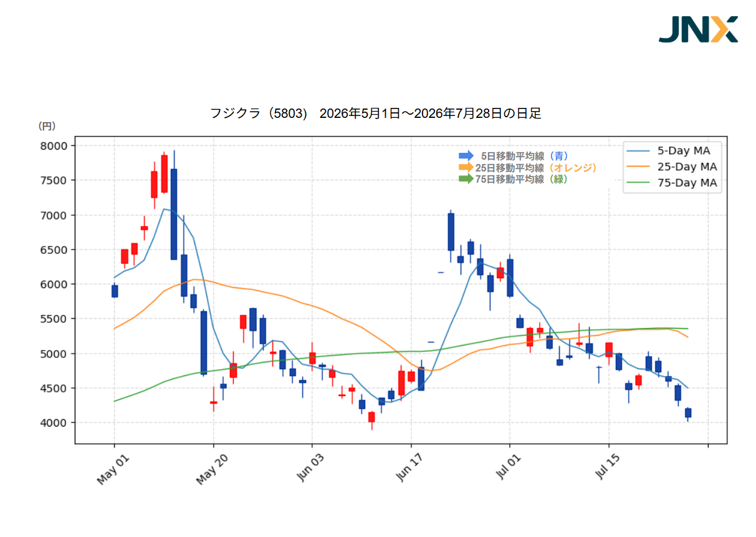The image size is (756, 537).
Task: Click the first blue candlestick at May 01
Action: point(115,291)
